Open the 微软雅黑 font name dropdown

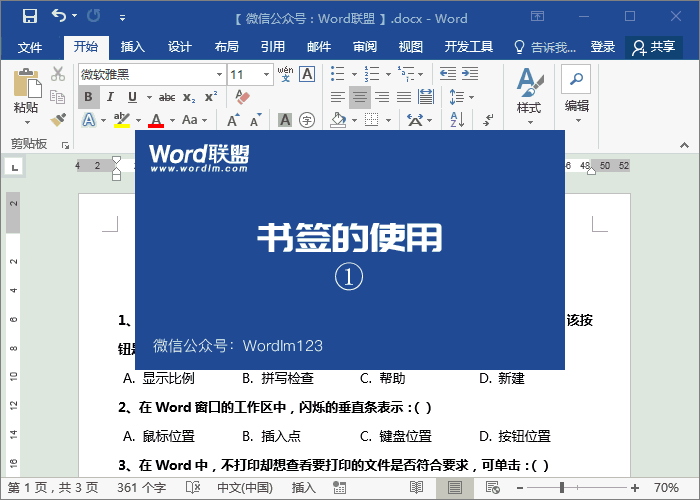pos(219,75)
